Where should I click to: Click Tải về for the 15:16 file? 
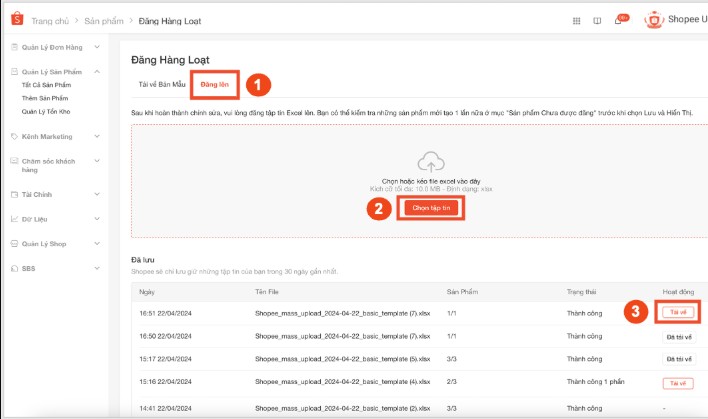click(x=678, y=383)
